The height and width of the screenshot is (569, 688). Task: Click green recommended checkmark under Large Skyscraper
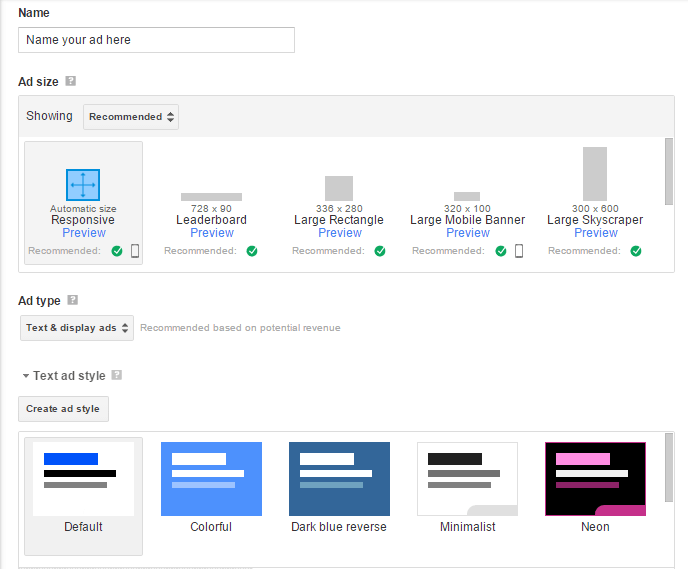click(x=636, y=251)
